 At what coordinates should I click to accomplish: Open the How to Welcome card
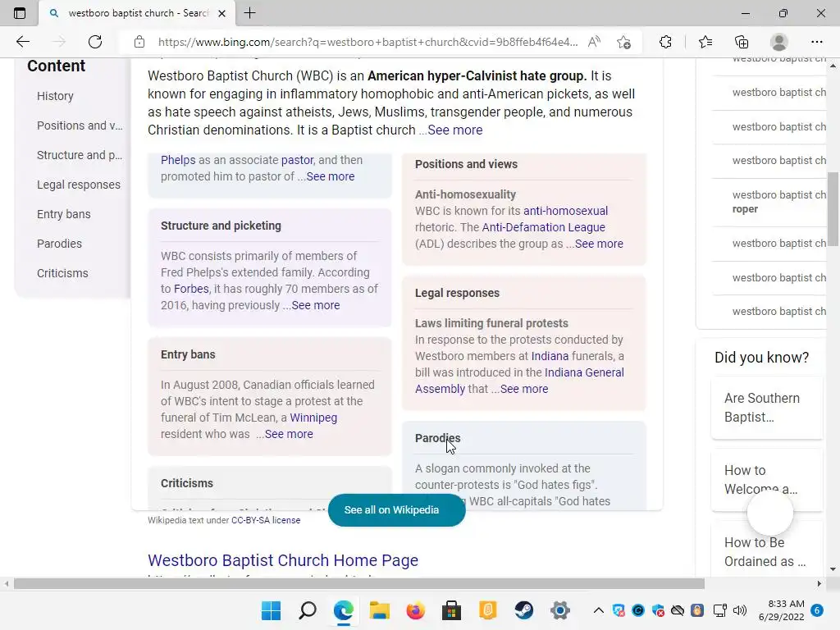[x=767, y=479]
